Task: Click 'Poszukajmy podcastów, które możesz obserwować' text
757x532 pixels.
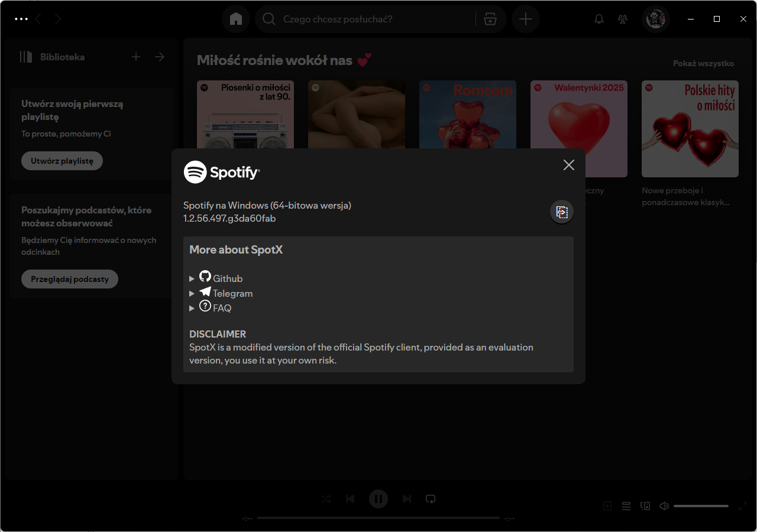Action: (x=86, y=216)
